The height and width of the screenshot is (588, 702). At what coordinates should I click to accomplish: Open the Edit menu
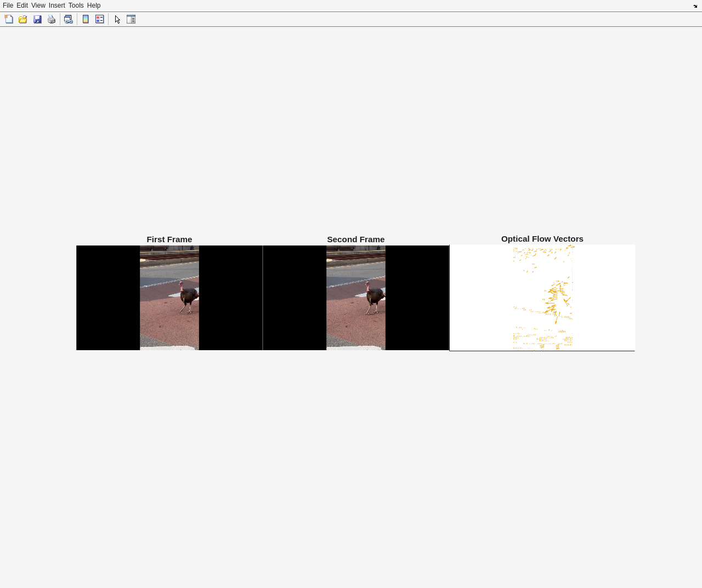22,5
